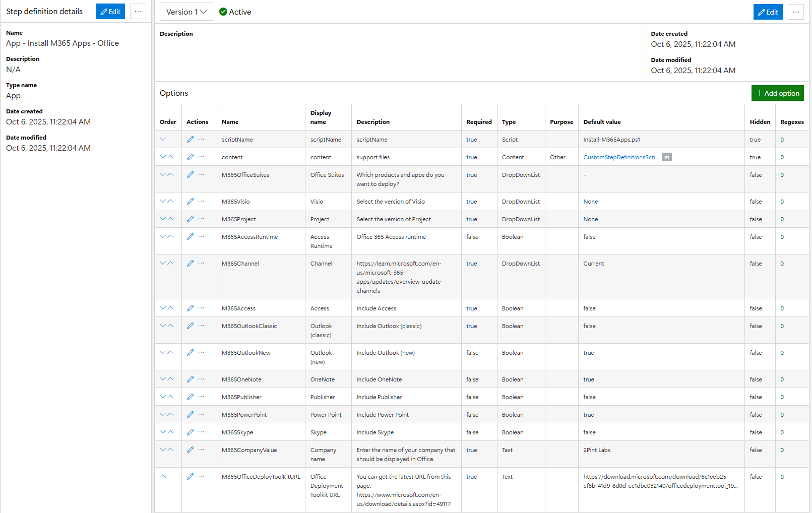Click the Active status indicator
The image size is (812, 513).
point(235,12)
